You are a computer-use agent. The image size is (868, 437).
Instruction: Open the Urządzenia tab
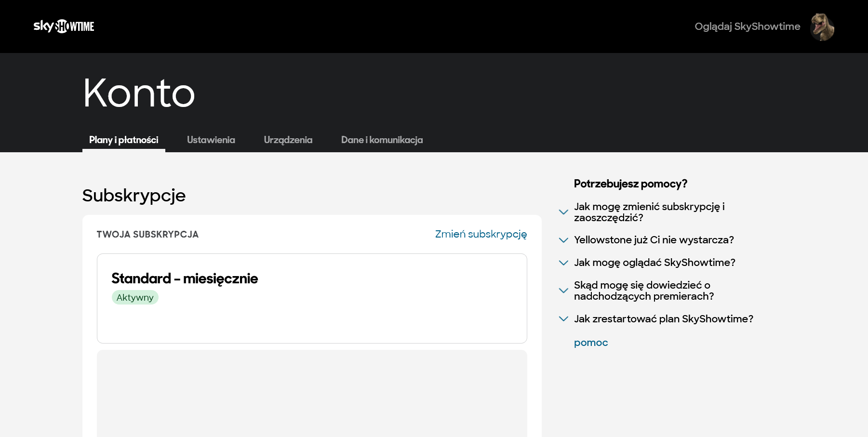[x=288, y=140]
